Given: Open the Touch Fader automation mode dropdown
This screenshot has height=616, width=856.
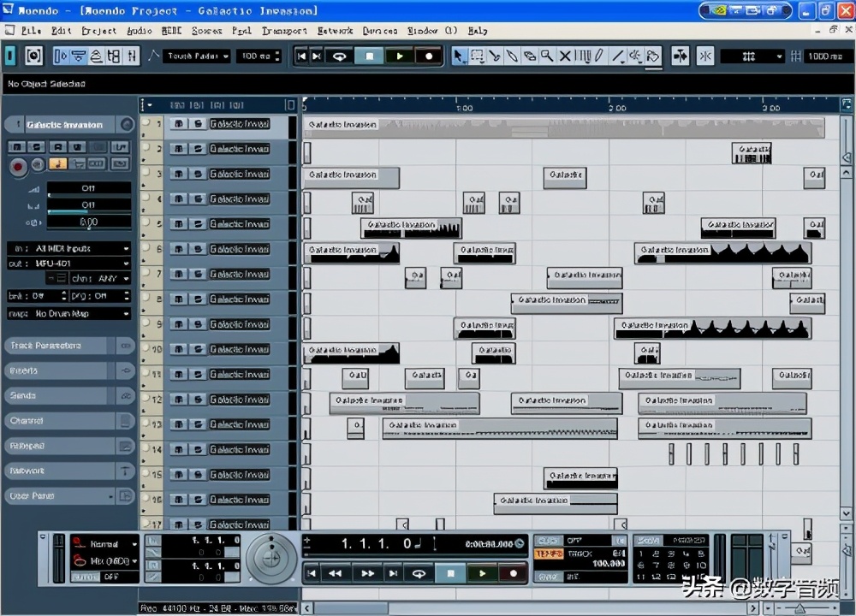Looking at the screenshot, I should click(198, 56).
